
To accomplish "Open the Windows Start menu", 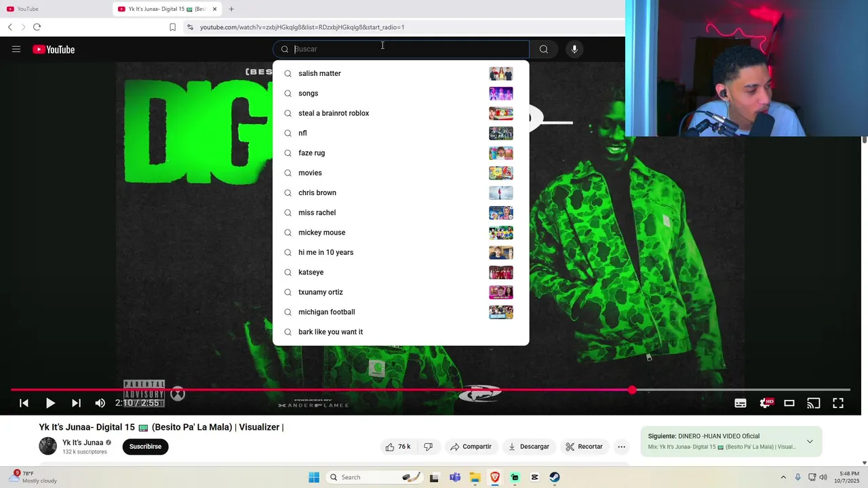I will (314, 477).
